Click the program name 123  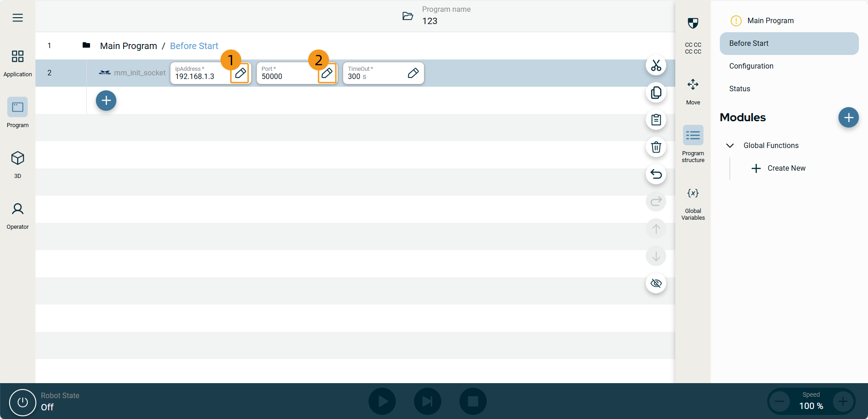click(430, 21)
